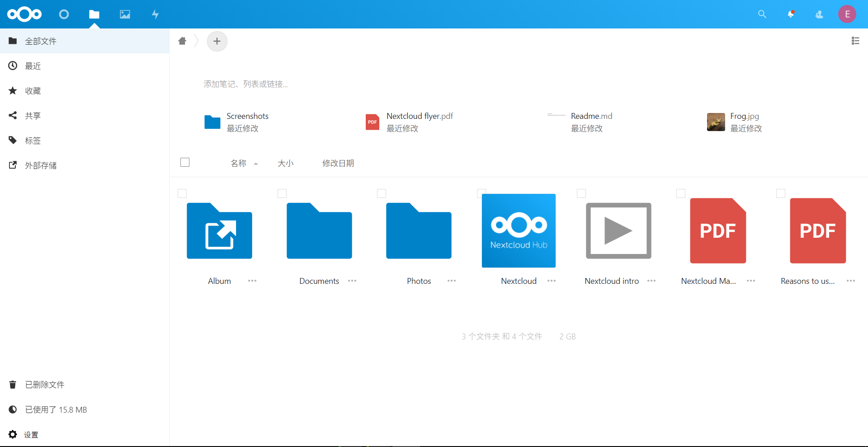Open the Nextcloud Hub image thumbnail
868x447 pixels.
(519, 231)
